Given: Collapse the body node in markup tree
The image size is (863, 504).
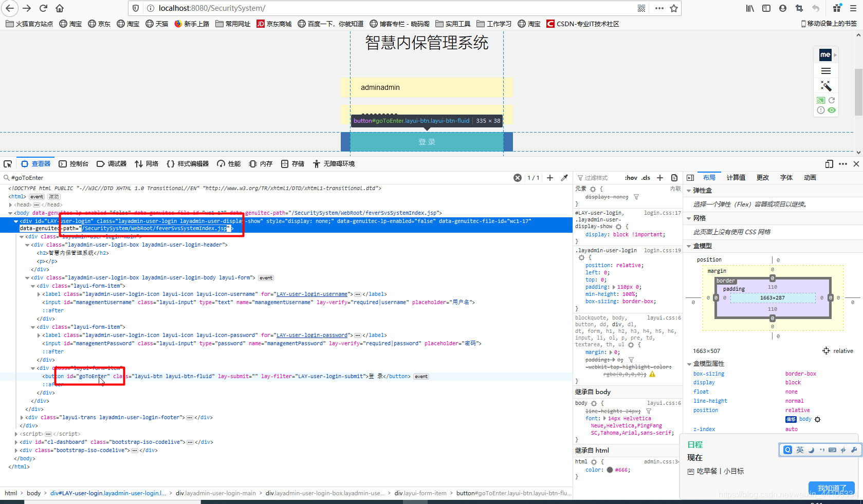Looking at the screenshot, I should pos(10,213).
